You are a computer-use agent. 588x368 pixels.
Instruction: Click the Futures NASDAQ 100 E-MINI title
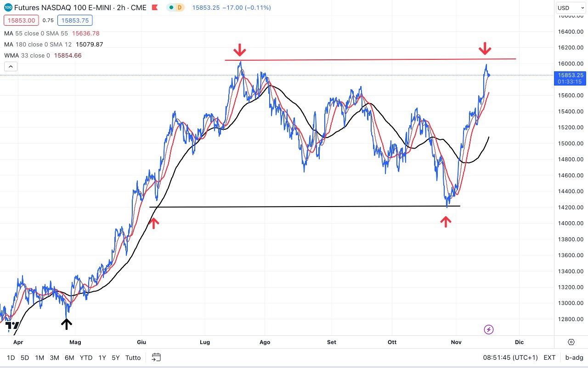[x=80, y=8]
